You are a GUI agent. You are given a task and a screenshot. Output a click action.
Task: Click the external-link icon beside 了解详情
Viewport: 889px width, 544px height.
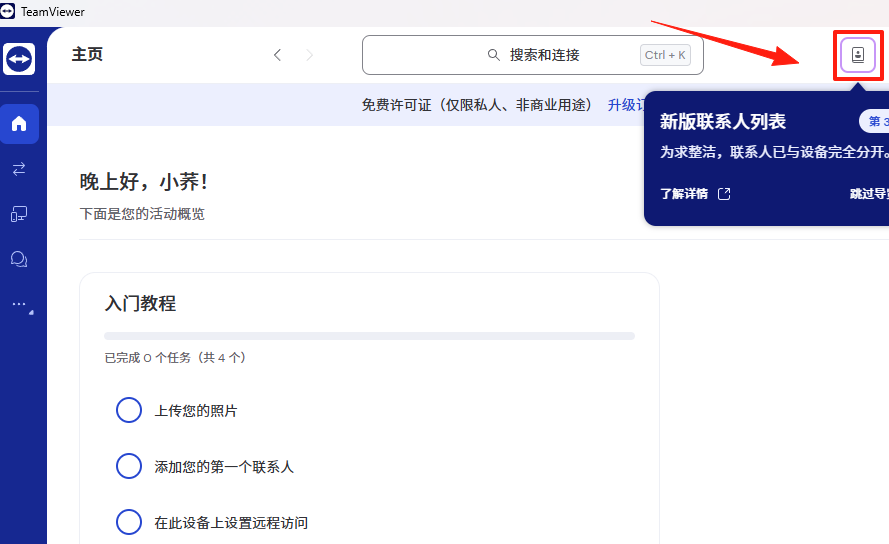coord(724,194)
